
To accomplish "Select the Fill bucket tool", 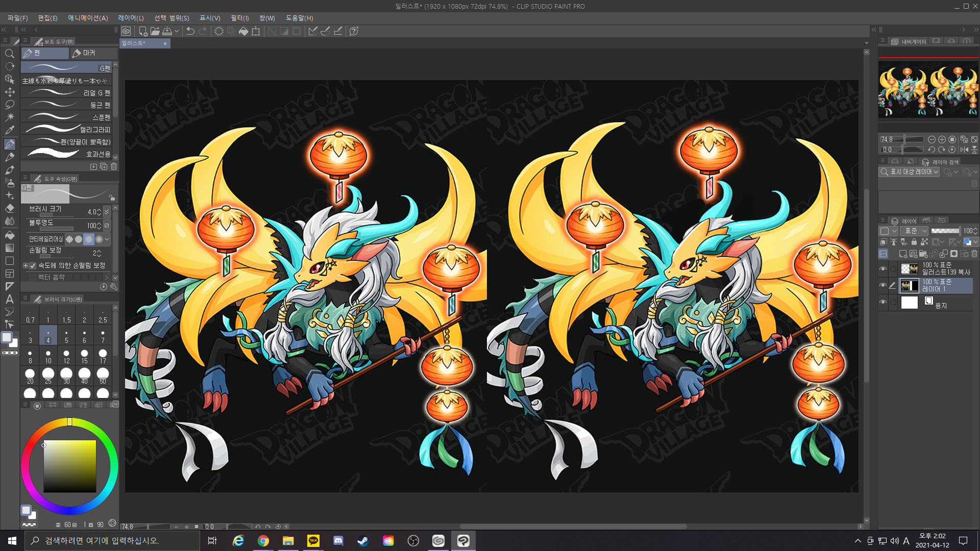I will [9, 235].
